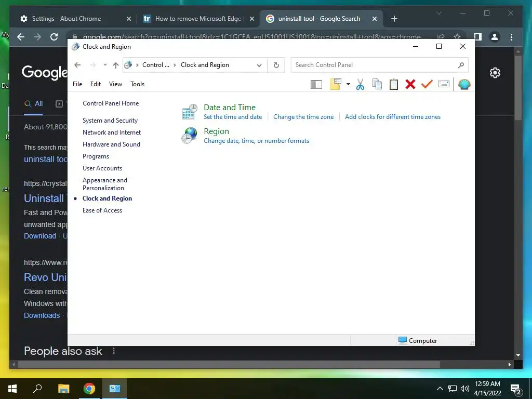Click the magnifier icon in Control Panel search
Viewport: 532px width, 399px height.
tap(461, 65)
